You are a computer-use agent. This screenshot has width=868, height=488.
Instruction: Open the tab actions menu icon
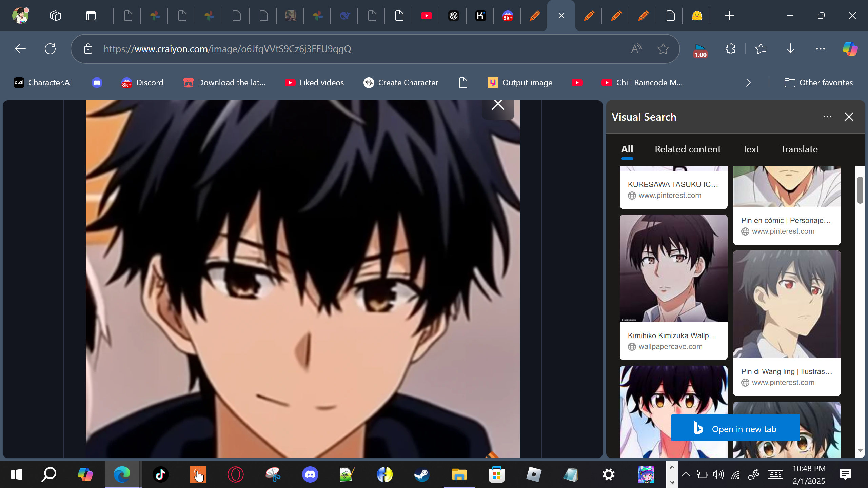point(91,16)
